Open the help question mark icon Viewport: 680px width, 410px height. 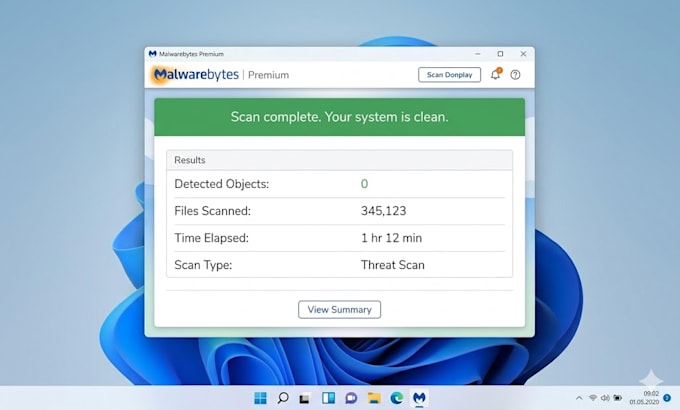click(515, 75)
